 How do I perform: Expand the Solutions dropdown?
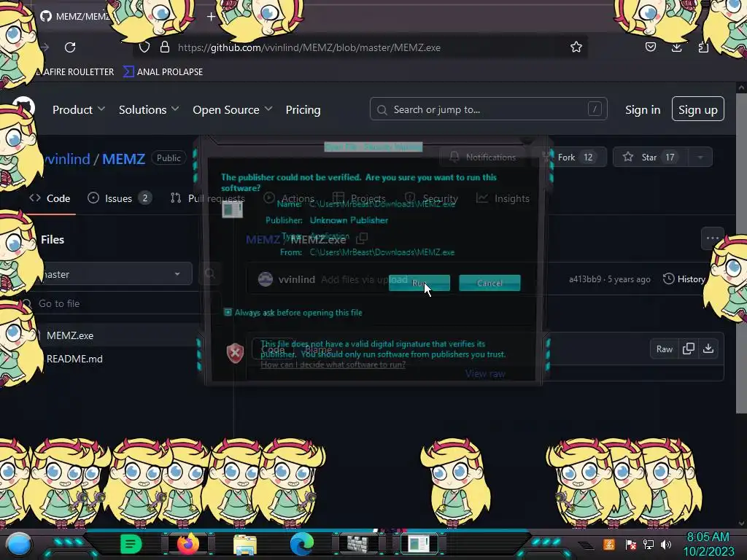(149, 109)
